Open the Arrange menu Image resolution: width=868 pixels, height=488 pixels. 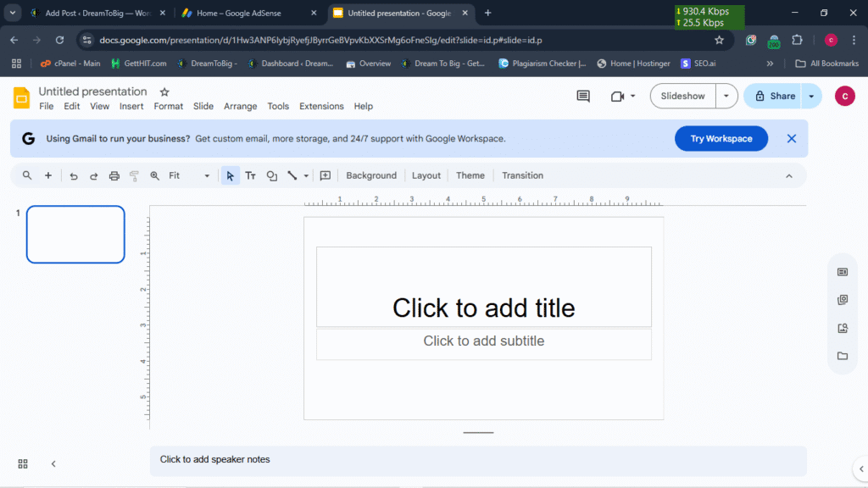[x=240, y=106]
